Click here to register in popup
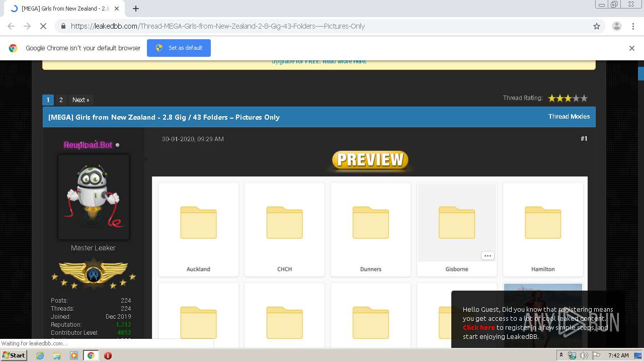This screenshot has width=644, height=362. pos(478,327)
